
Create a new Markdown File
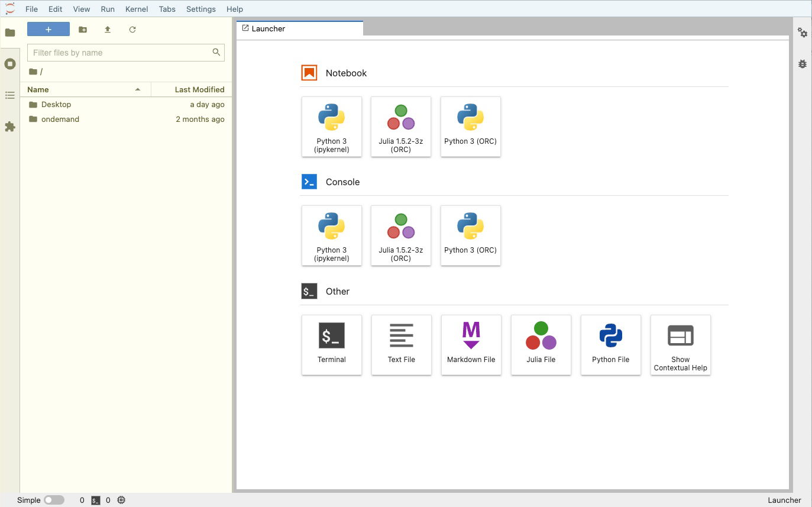(471, 345)
